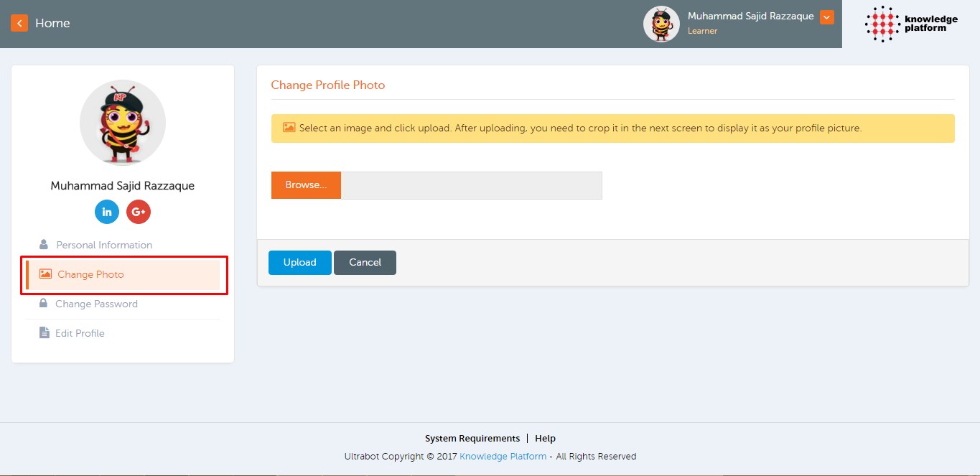Expand the user account dropdown arrow

(826, 17)
